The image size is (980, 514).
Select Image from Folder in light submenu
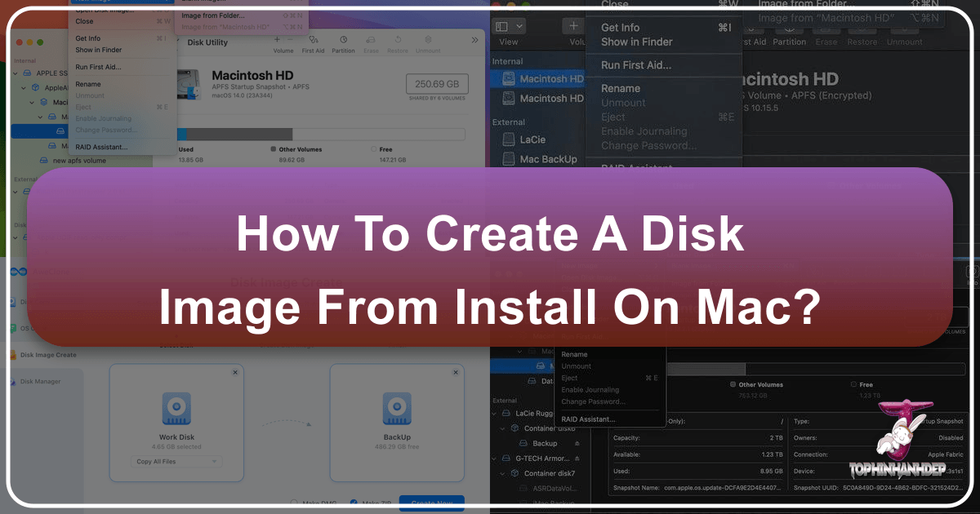(212, 15)
